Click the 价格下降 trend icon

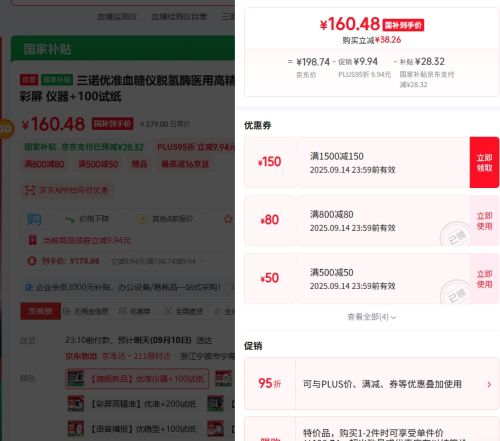(70, 219)
